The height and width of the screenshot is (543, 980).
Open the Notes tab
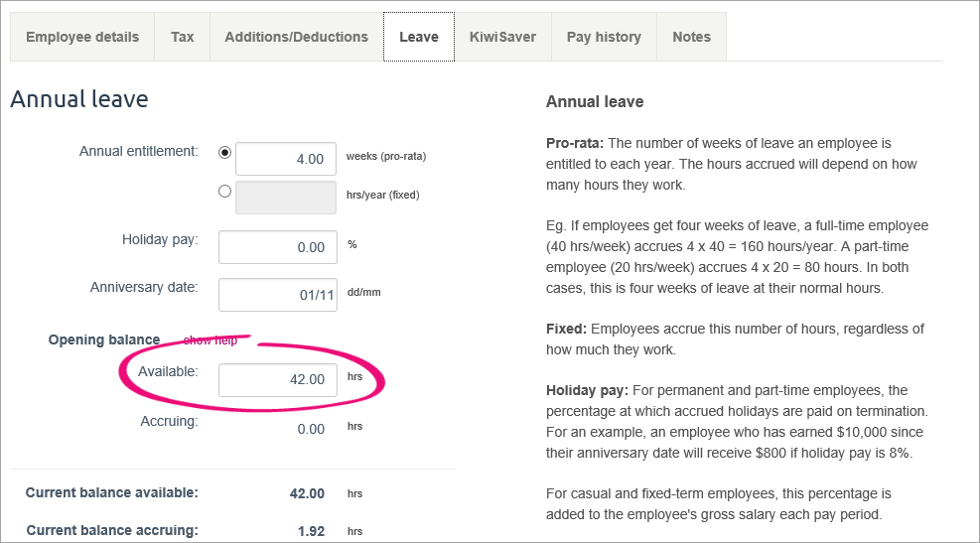pyautogui.click(x=691, y=37)
